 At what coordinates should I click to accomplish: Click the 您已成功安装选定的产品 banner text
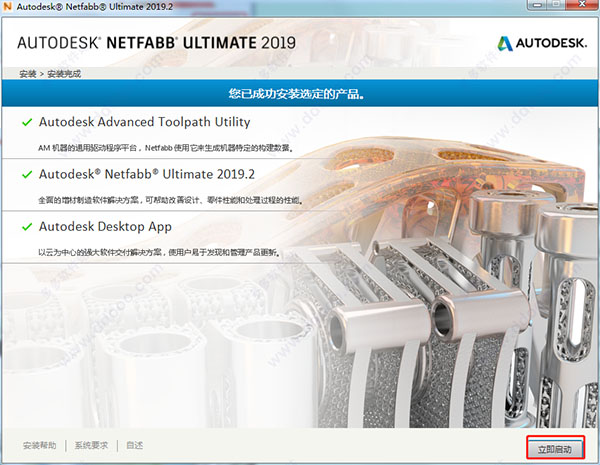click(297, 94)
